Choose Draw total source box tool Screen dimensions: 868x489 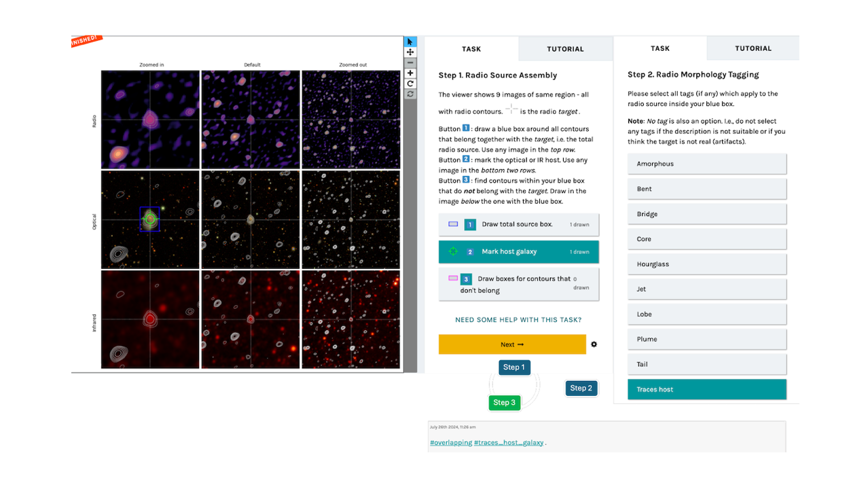click(519, 224)
